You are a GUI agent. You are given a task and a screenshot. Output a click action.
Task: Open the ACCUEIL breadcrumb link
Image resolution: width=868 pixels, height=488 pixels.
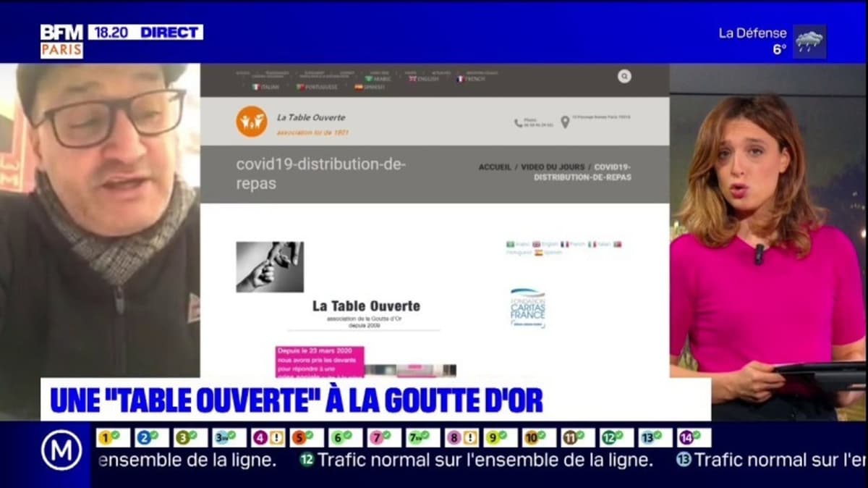[495, 167]
